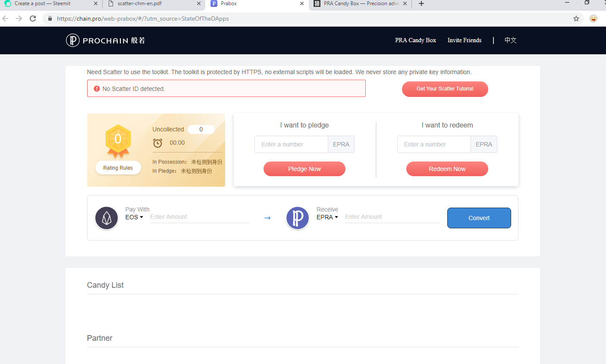The height and width of the screenshot is (364, 606).
Task: Expand the EPRA Receive currency dropdown
Action: tap(327, 217)
